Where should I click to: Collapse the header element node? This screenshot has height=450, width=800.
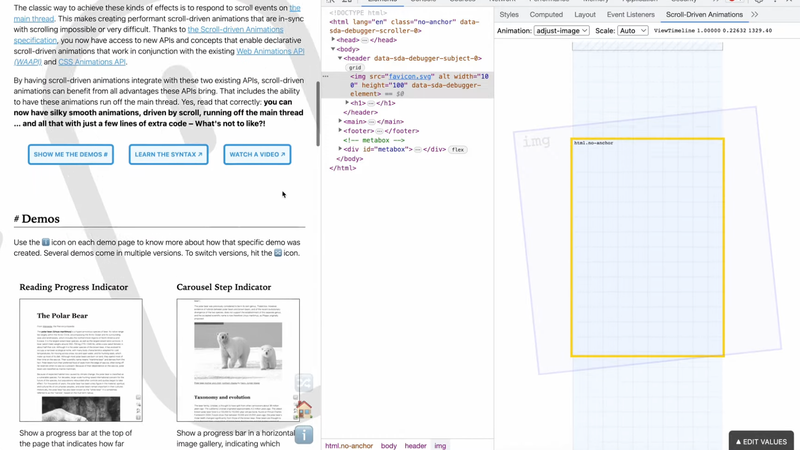tap(340, 58)
